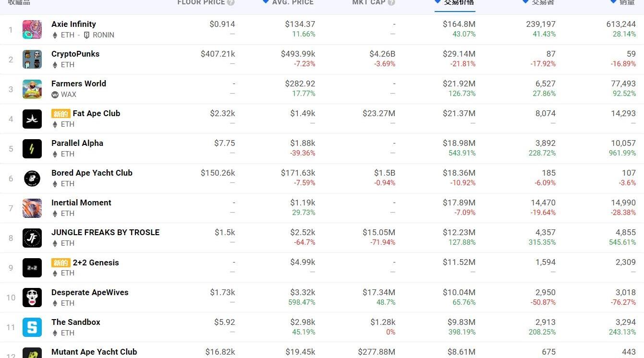Screen dimensions: 644x358
Task: Click the ETH icon under Bored Ape Yacht Club
Action: 55,184
